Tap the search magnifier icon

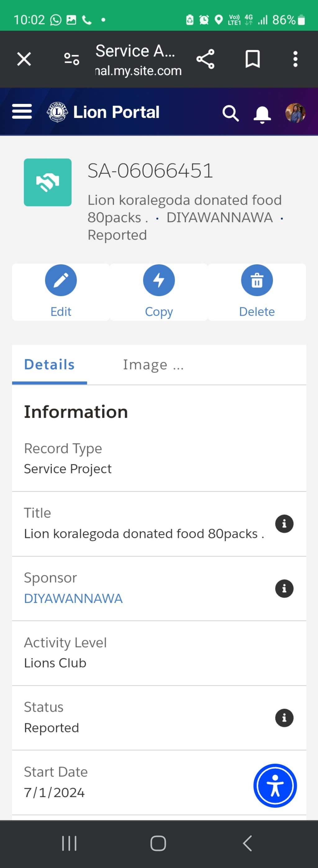tap(230, 113)
